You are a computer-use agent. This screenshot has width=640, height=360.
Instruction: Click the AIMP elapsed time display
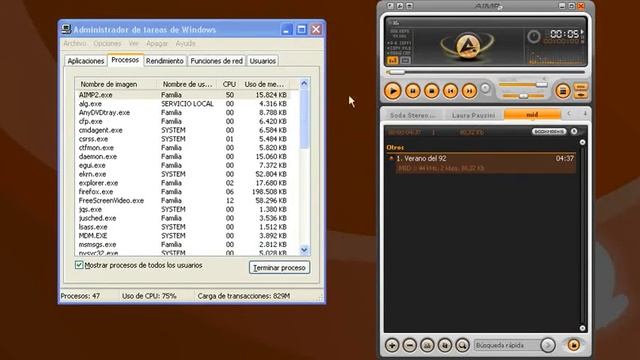[x=564, y=34]
